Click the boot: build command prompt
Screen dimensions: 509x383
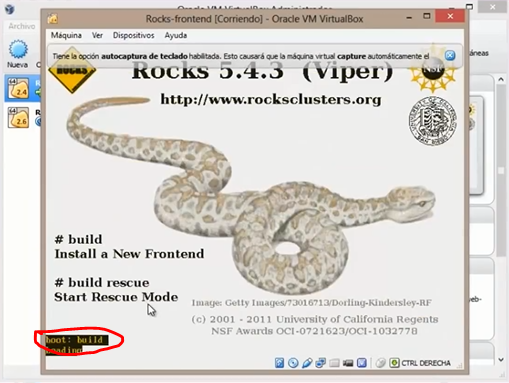tap(77, 340)
